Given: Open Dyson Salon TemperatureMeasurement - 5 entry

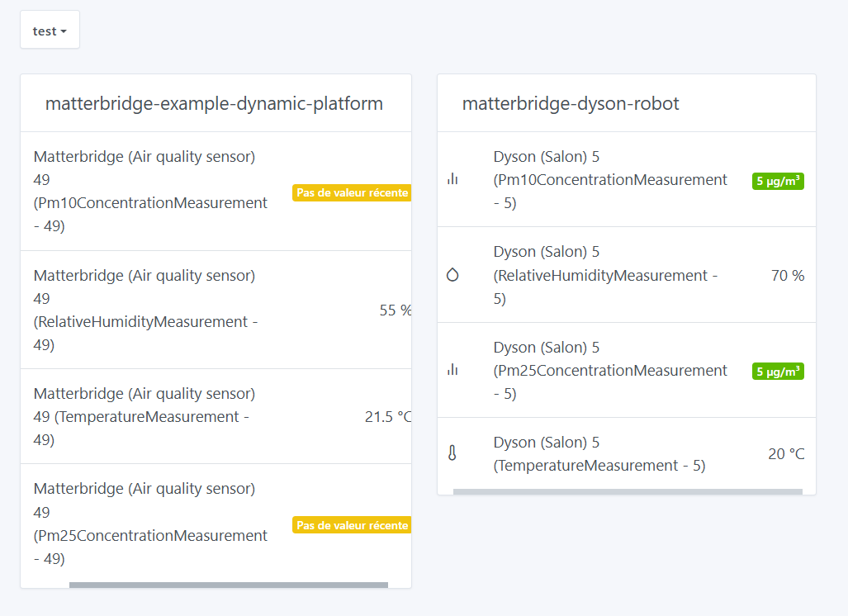Looking at the screenshot, I should [599, 454].
